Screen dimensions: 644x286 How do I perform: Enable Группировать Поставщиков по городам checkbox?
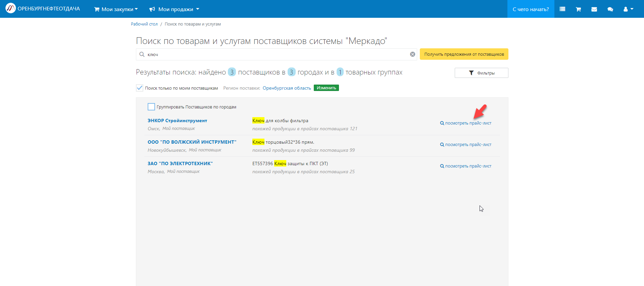151,107
